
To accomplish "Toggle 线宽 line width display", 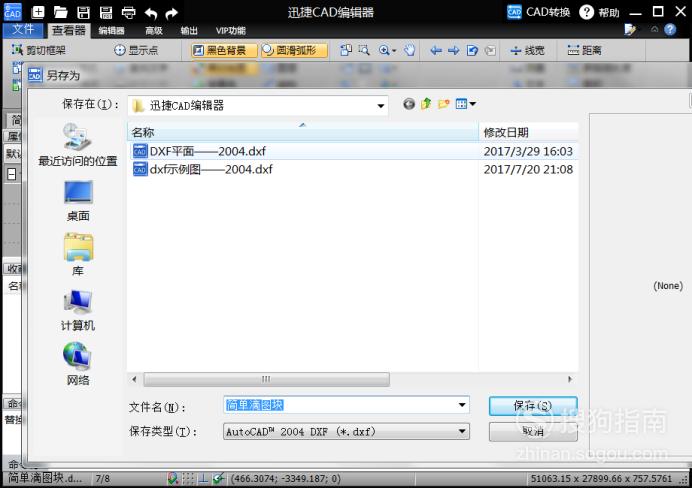I will click(527, 50).
